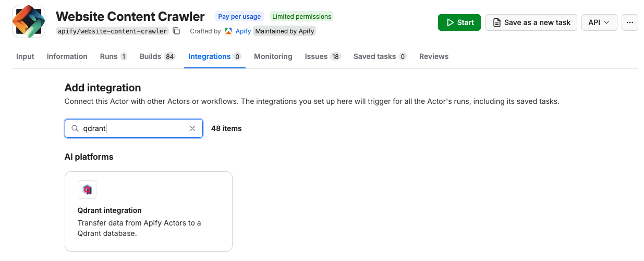
Task: Click the Apify logo next to Crafted by
Action: pos(228,31)
